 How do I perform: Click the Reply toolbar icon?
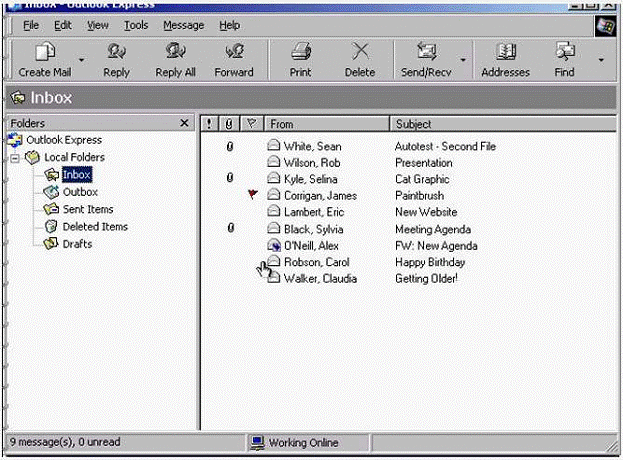coord(116,52)
